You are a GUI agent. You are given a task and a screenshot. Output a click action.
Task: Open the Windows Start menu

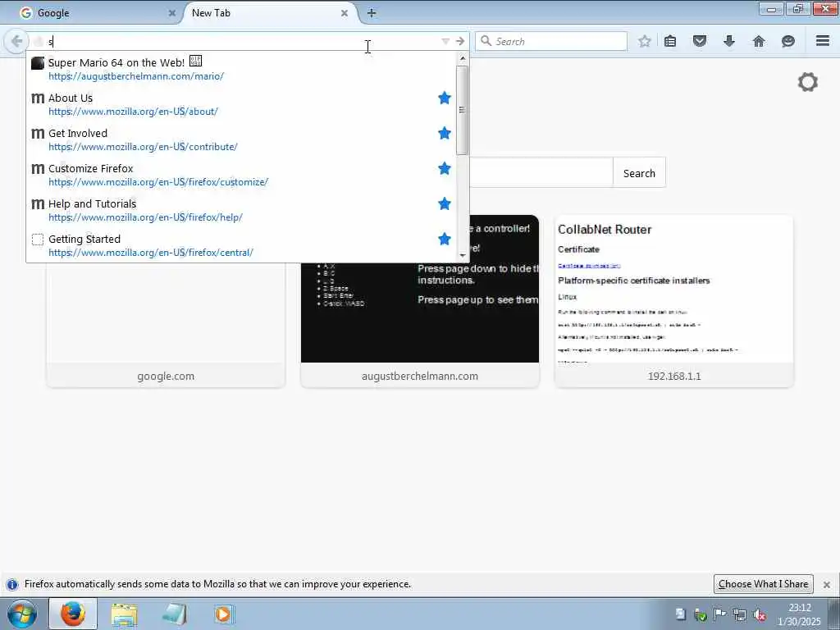click(x=22, y=614)
